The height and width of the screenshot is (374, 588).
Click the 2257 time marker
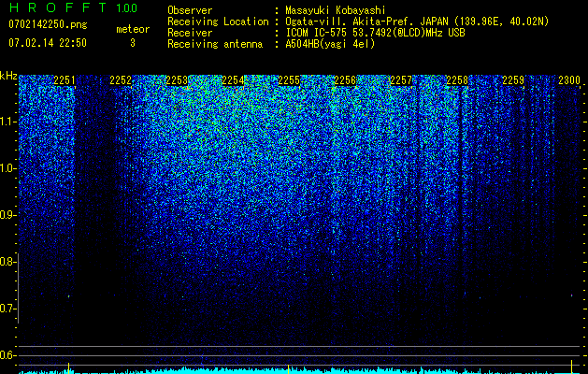[x=401, y=80]
